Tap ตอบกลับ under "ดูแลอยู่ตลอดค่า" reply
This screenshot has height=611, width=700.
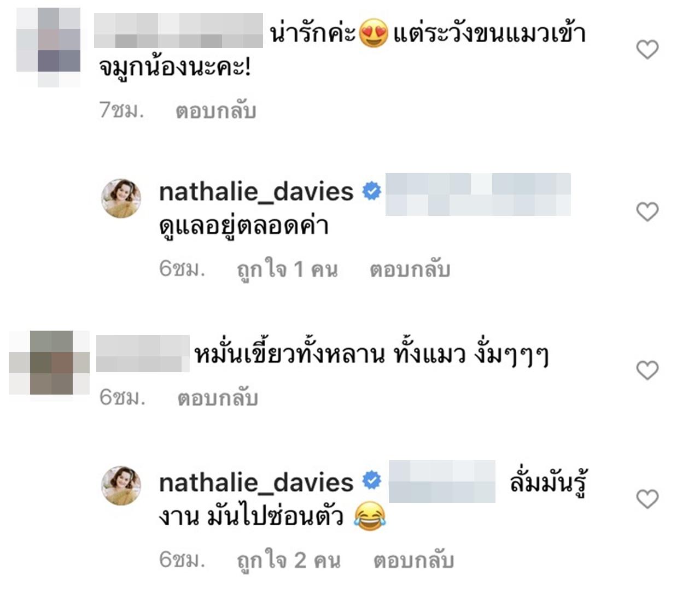coord(410,269)
